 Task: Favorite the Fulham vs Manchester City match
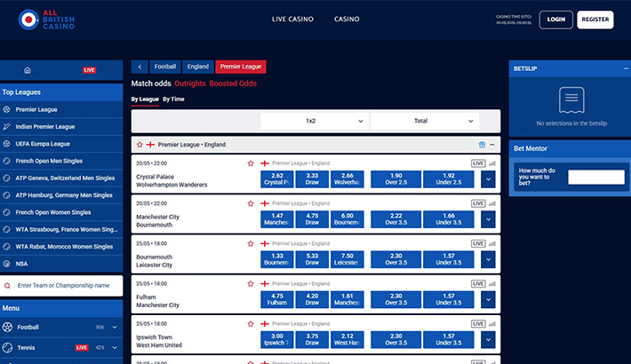(251, 283)
